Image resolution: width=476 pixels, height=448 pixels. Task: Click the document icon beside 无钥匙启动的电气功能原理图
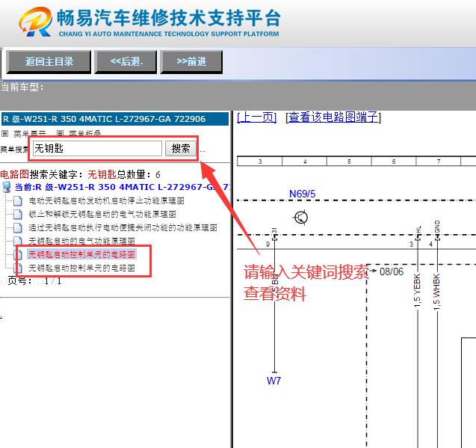tap(18, 241)
